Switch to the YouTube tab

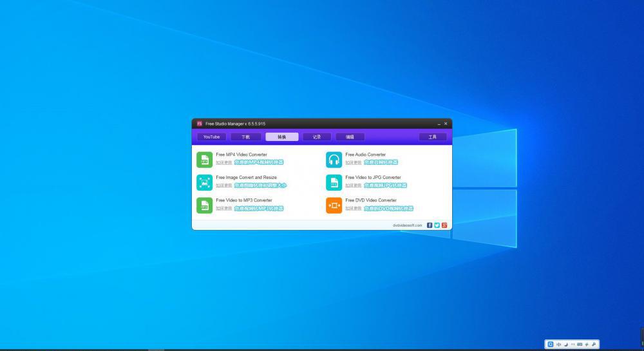pyautogui.click(x=211, y=137)
